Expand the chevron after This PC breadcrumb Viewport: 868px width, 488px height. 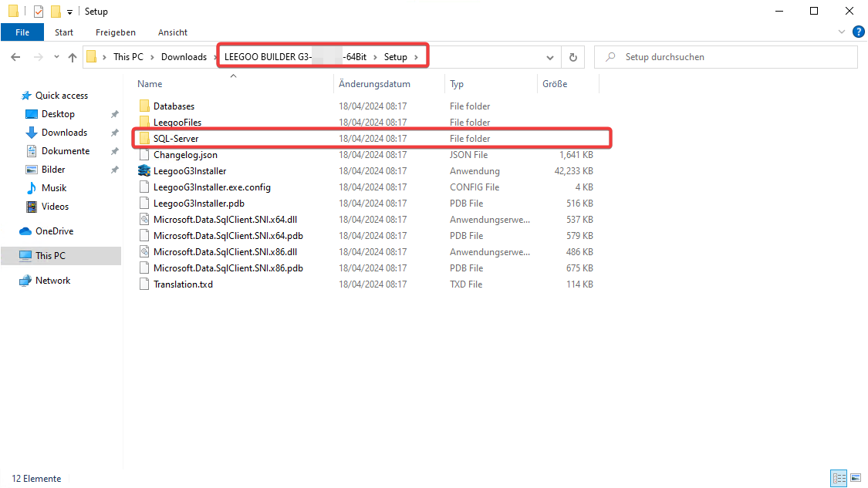(x=154, y=57)
